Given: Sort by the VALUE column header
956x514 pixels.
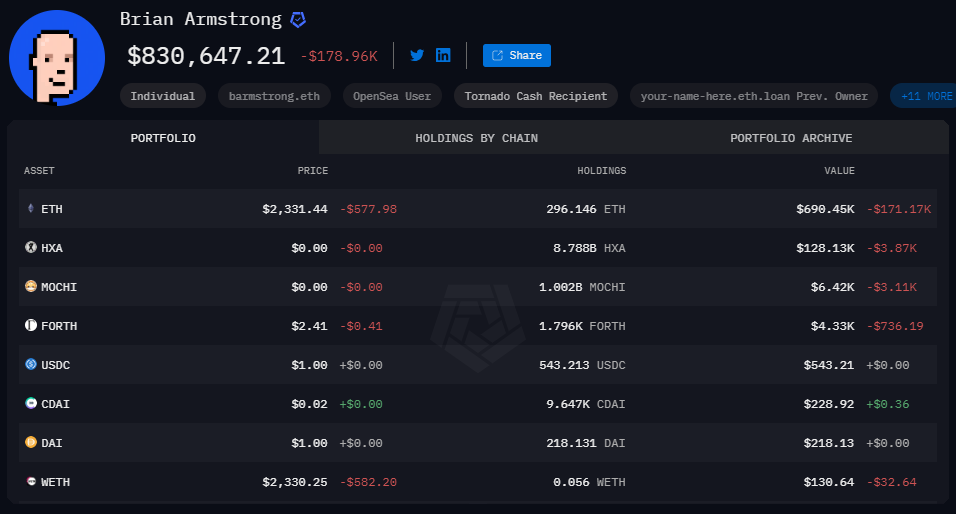Looking at the screenshot, I should pyautogui.click(x=839, y=171).
